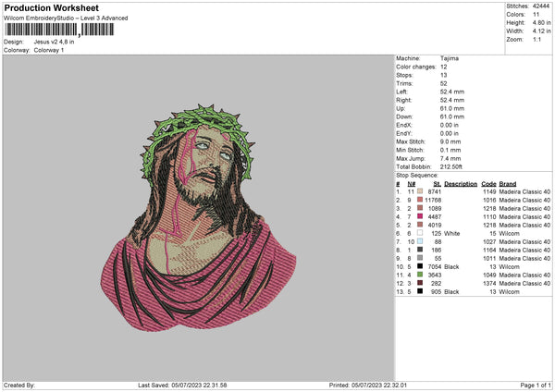
Task: Click the Height value 4.80 in
Action: coord(541,22)
